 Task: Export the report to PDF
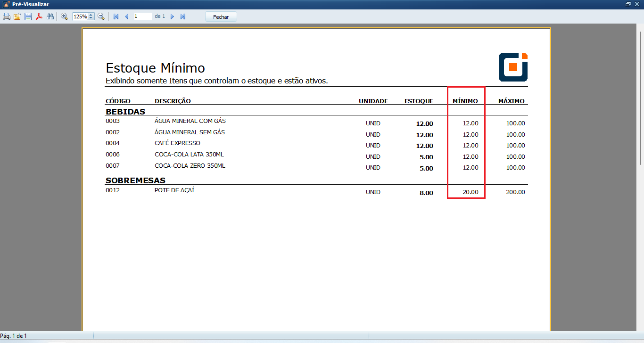[39, 16]
